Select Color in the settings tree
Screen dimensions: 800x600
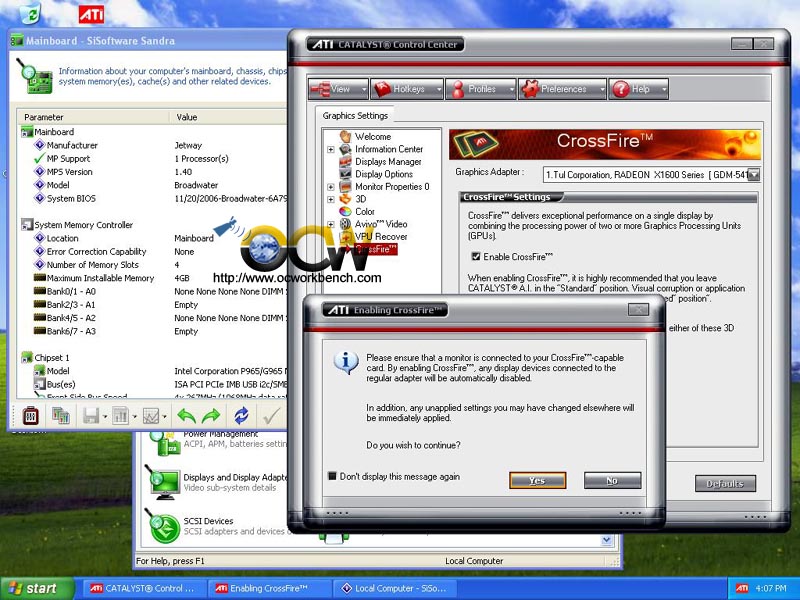(365, 211)
